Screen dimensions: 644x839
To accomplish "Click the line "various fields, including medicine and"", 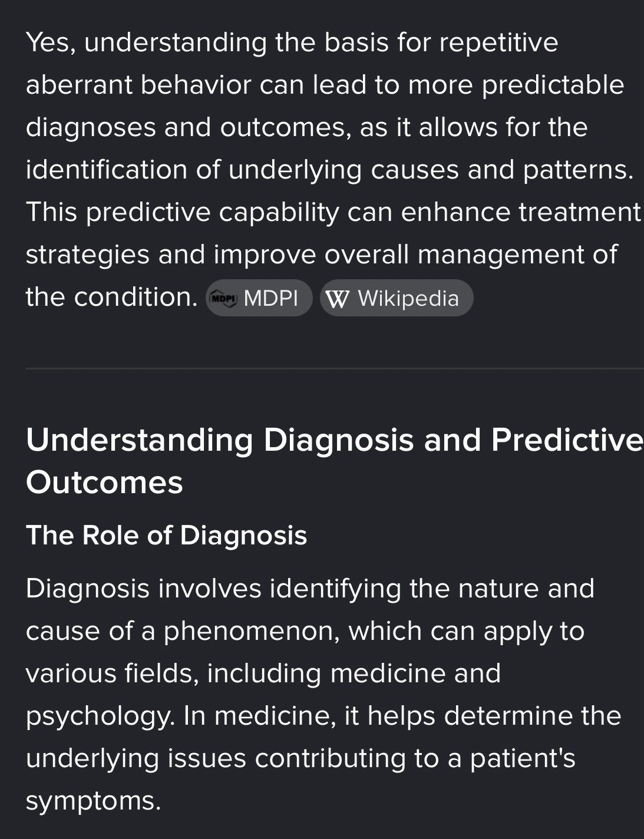I will pos(263,673).
